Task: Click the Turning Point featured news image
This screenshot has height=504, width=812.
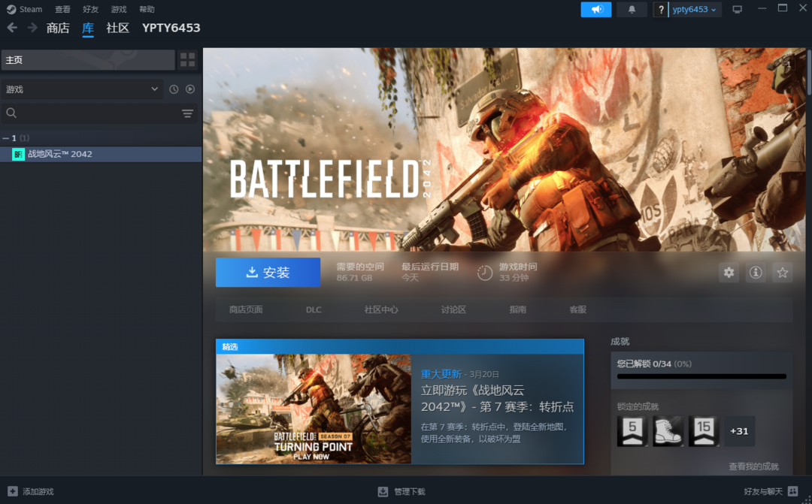Action: [314, 409]
